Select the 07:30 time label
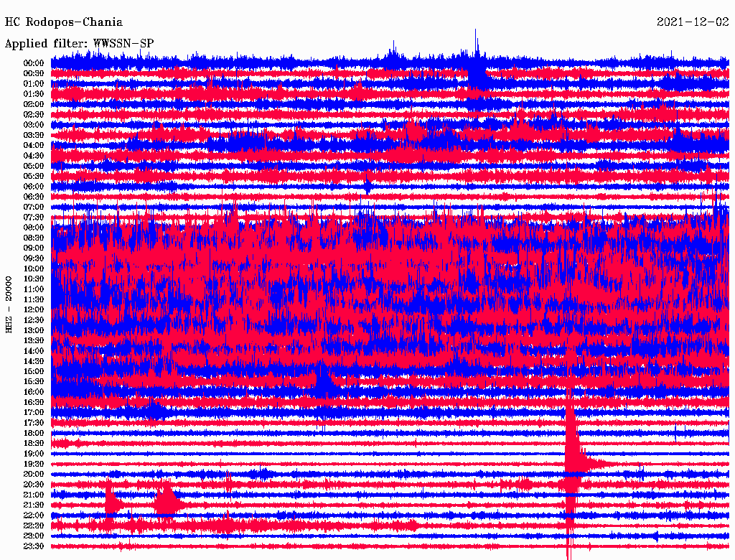Image resolution: width=735 pixels, height=560 pixels. tap(33, 217)
